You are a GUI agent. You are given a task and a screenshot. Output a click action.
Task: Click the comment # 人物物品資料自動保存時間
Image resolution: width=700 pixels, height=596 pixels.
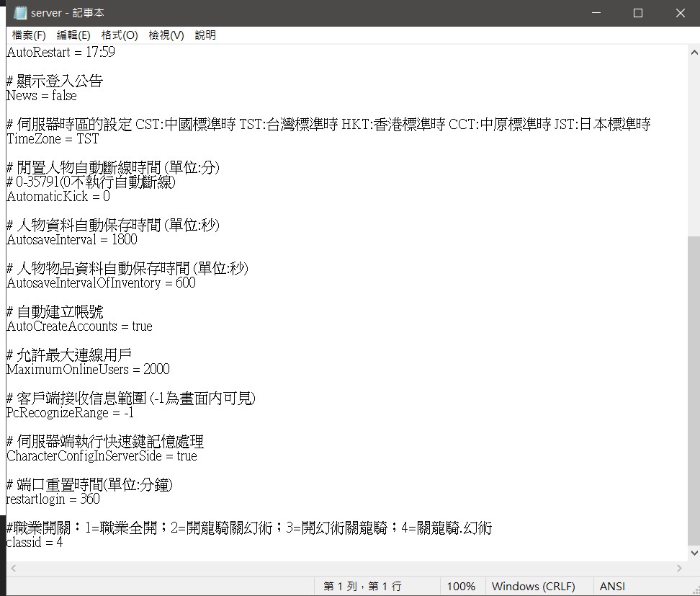point(127,269)
